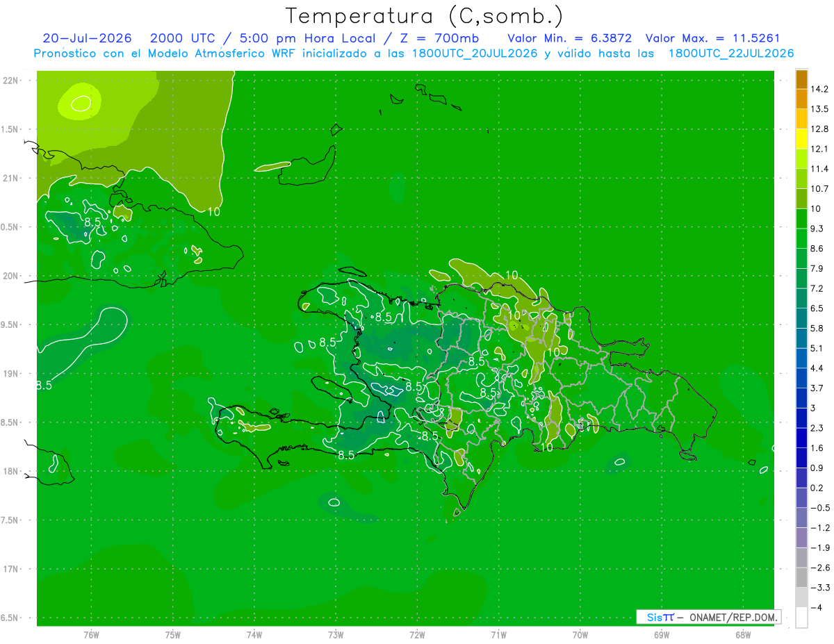Pick the lime swatch between 11.4 and 12.1
Viewport: 834px width, 644px height.
point(802,159)
